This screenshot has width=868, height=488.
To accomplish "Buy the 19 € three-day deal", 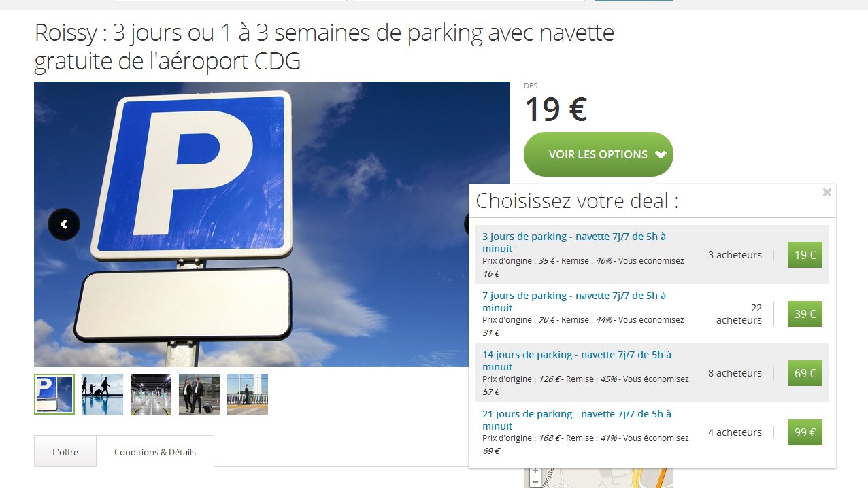I will [805, 255].
